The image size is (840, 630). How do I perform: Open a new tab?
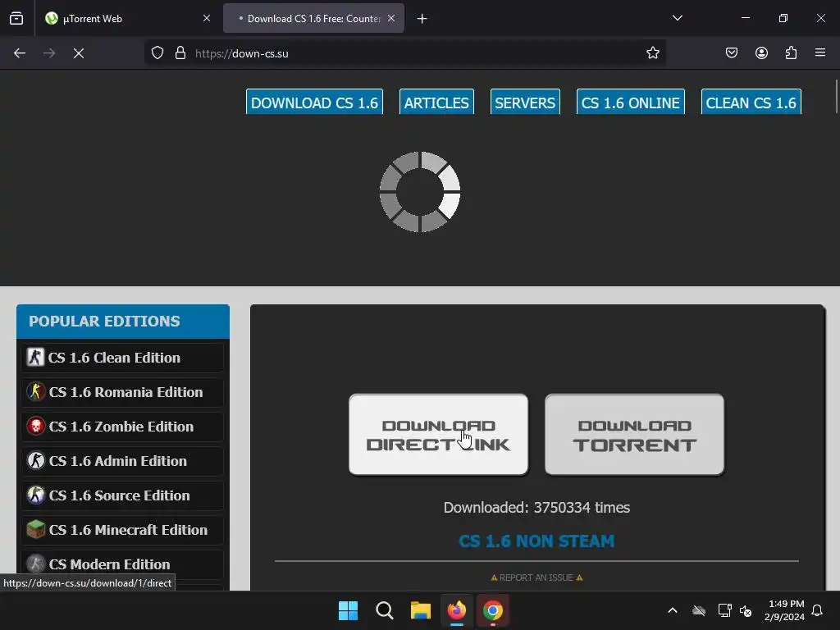[x=422, y=19]
